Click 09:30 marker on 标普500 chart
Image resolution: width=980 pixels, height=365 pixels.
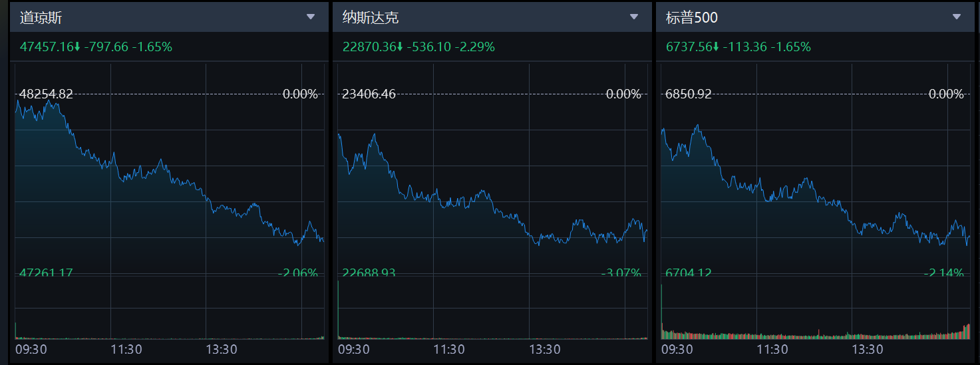pos(677,349)
